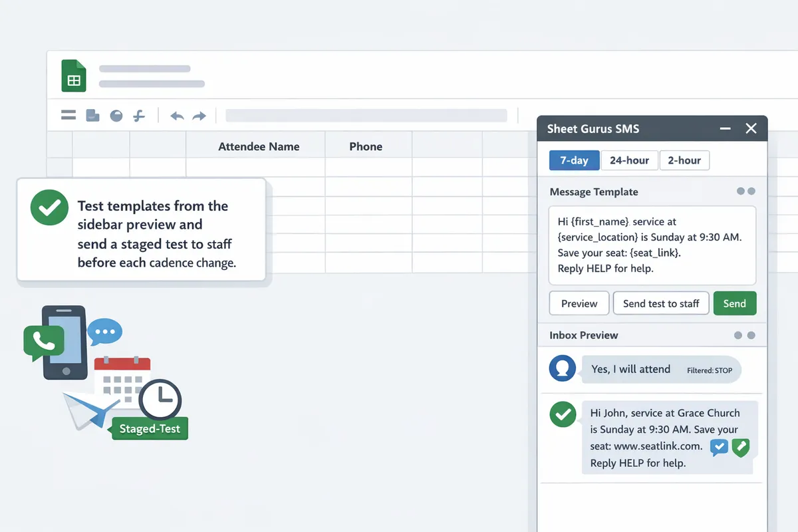
Task: Click the pie chart icon in toolbar
Action: click(116, 116)
